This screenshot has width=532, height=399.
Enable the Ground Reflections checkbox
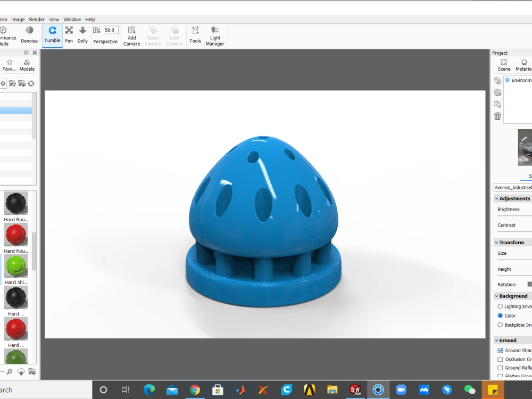coord(500,368)
